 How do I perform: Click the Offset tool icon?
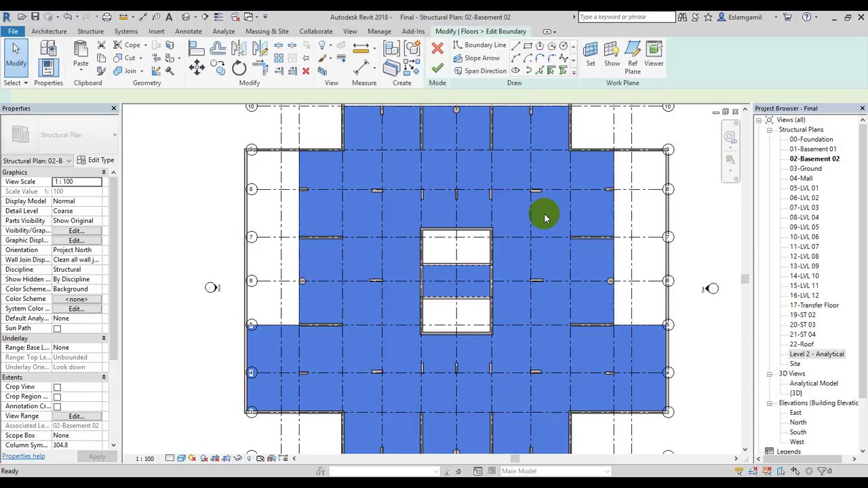click(218, 48)
